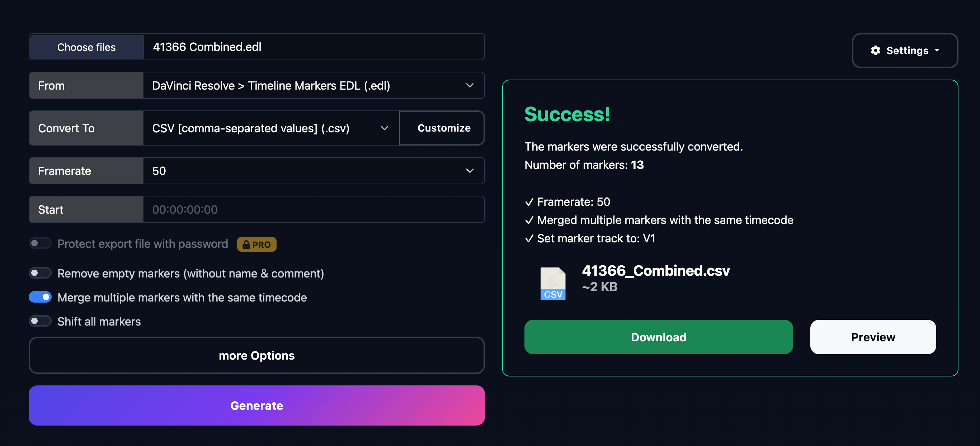Screen dimensions: 980x446
Task: Disable Merge multiple markers with same timecode
Action: click(40, 297)
